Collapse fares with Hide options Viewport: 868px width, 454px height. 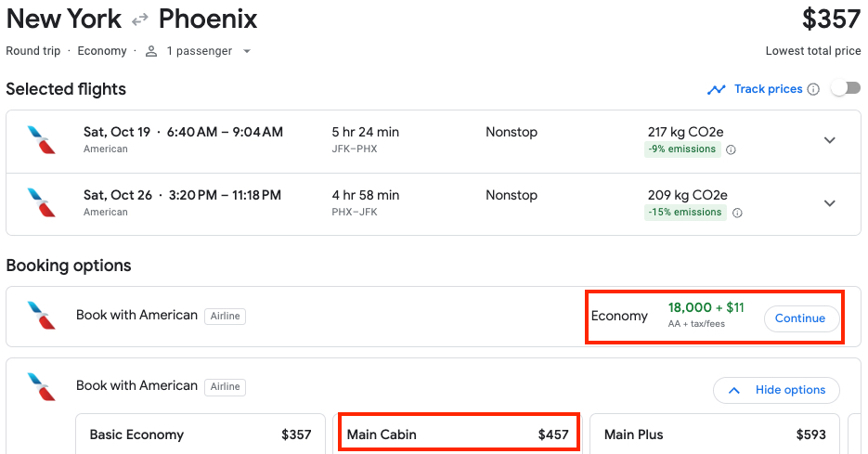(776, 390)
